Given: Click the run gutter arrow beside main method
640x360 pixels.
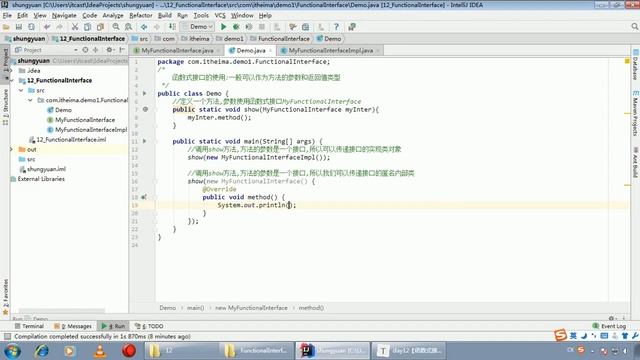Looking at the screenshot, I should [144, 141].
